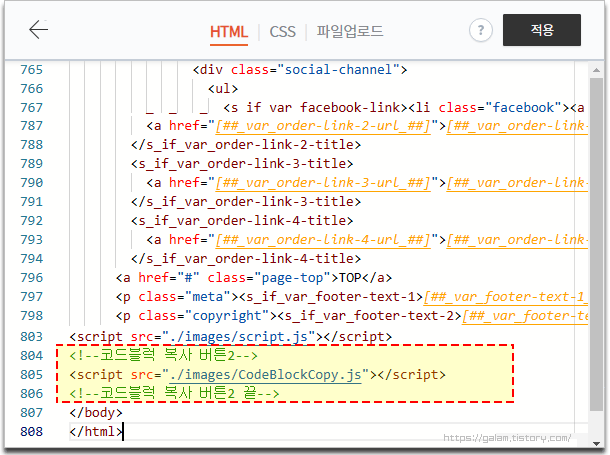Image resolution: width=610 pixels, height=455 pixels.
Task: Place cursor at closing </html> tag
Action: click(96, 432)
